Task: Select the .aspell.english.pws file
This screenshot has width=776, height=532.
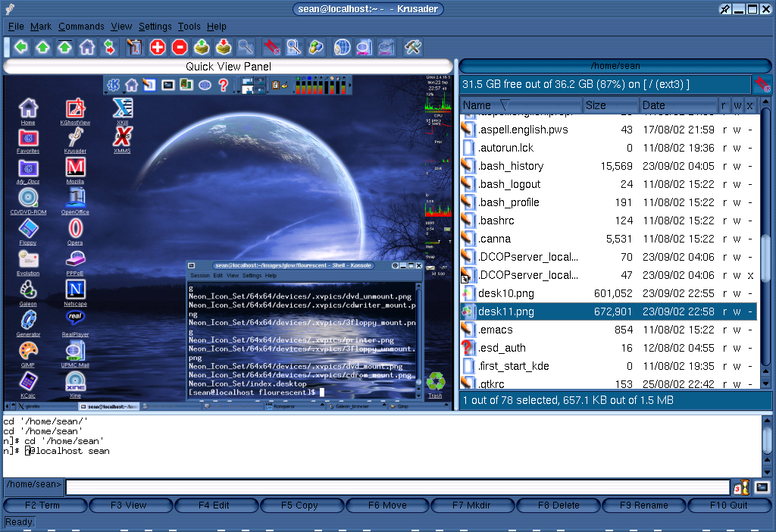Action: coord(609,130)
